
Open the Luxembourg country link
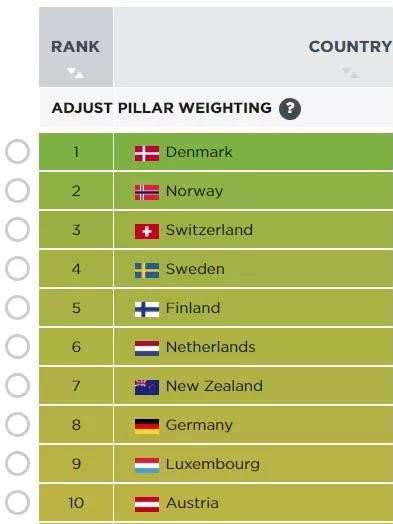coord(213,464)
